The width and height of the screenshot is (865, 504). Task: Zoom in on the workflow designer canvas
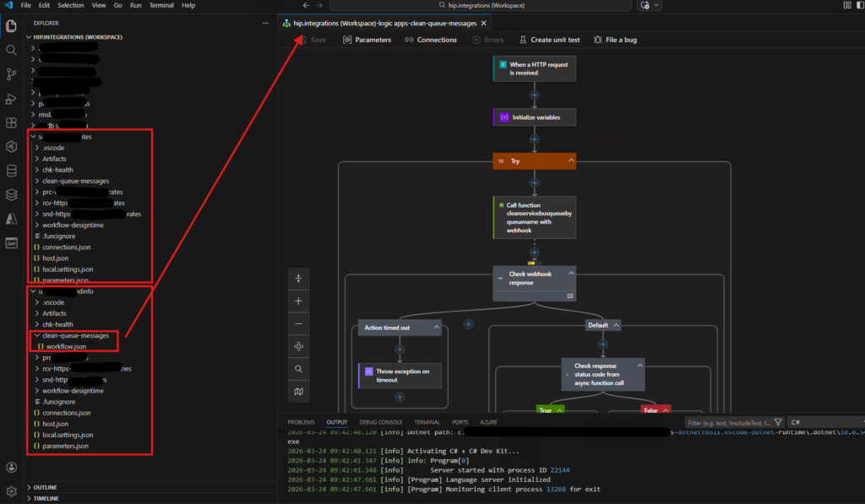(299, 301)
